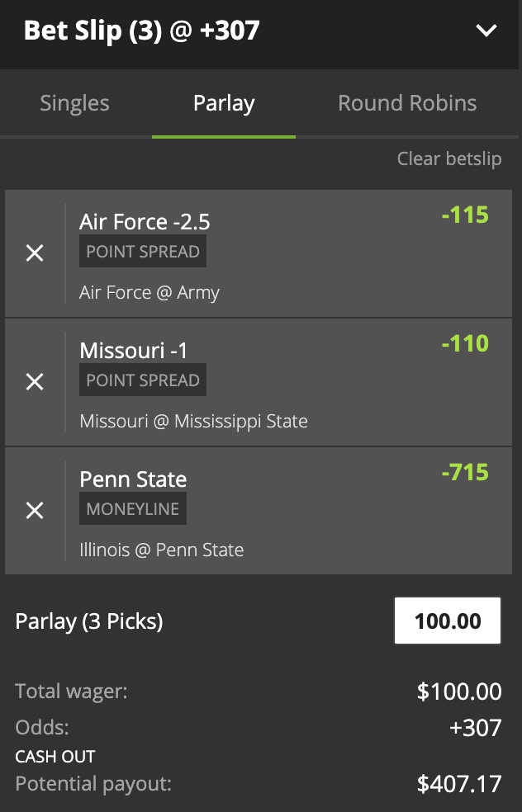
Task: Click the -110 odds for Missouri
Action: point(465,343)
